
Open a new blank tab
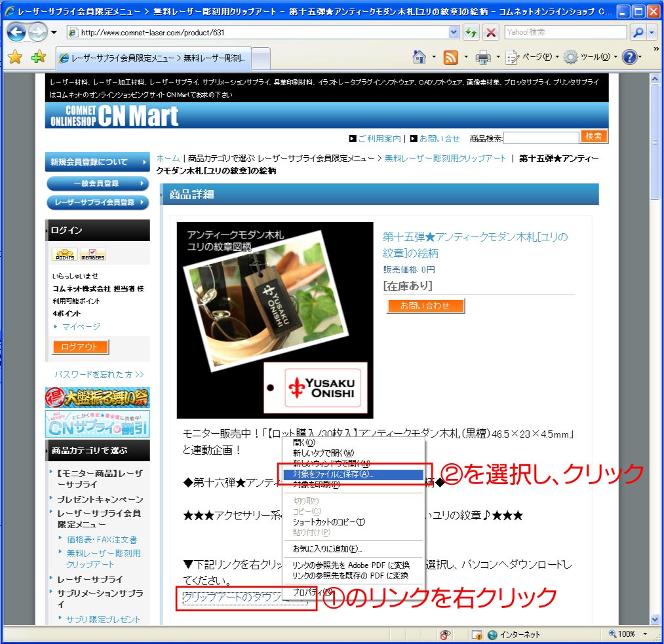click(x=261, y=58)
